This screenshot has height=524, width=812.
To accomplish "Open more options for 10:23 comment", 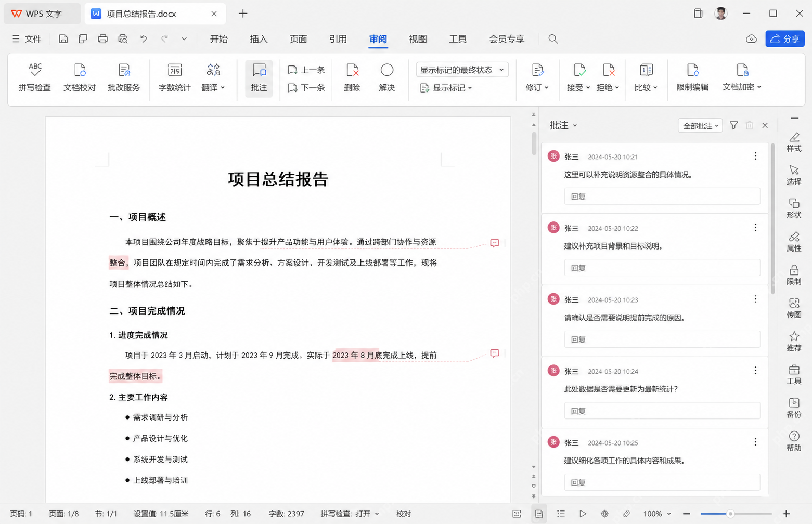I will pyautogui.click(x=755, y=299).
